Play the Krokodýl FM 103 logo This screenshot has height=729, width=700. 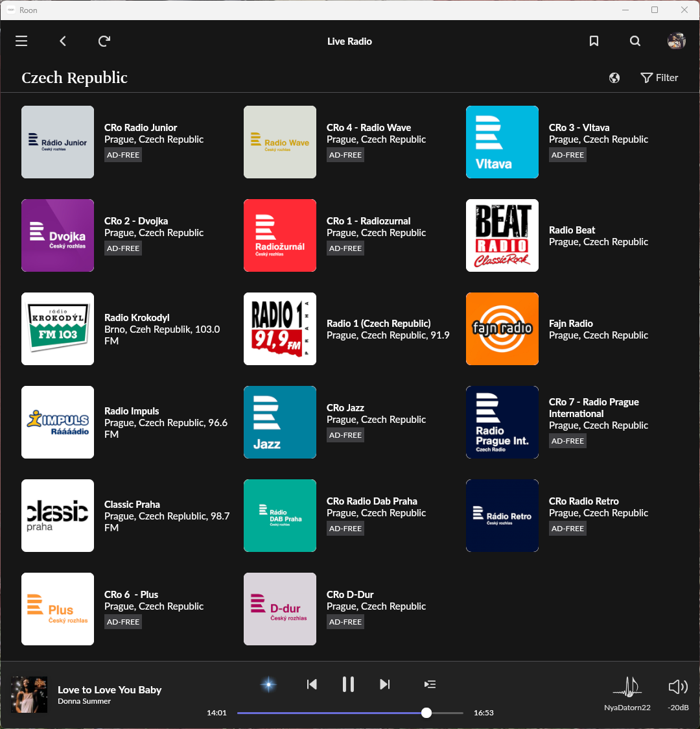pos(58,329)
